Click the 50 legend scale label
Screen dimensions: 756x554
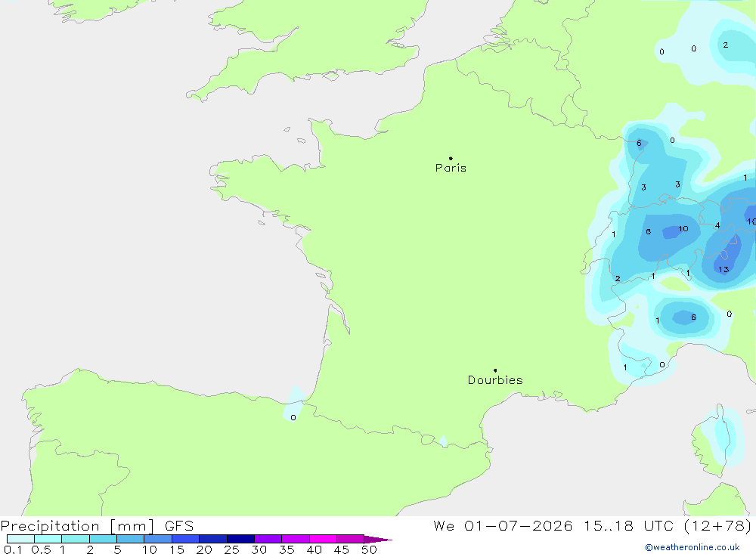369,549
